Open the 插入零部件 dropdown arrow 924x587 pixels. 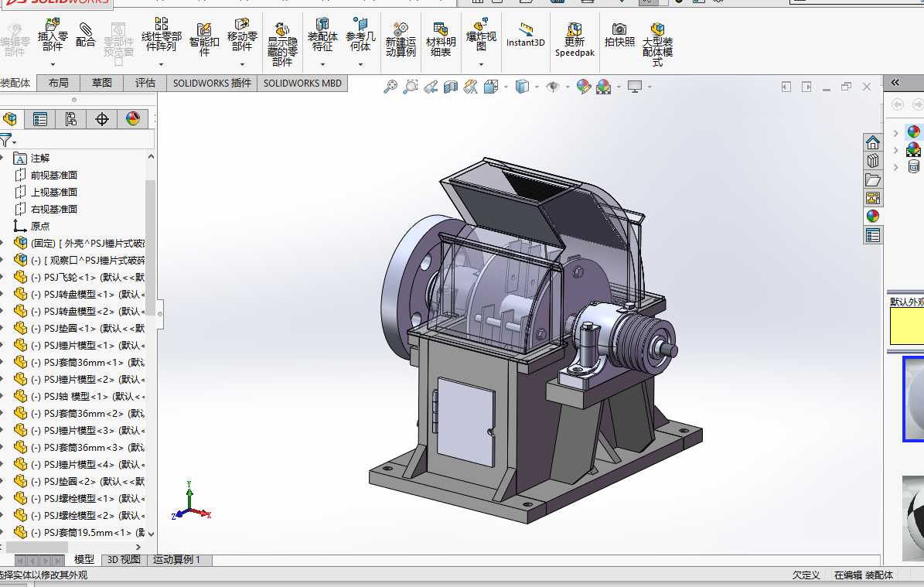coord(53,63)
